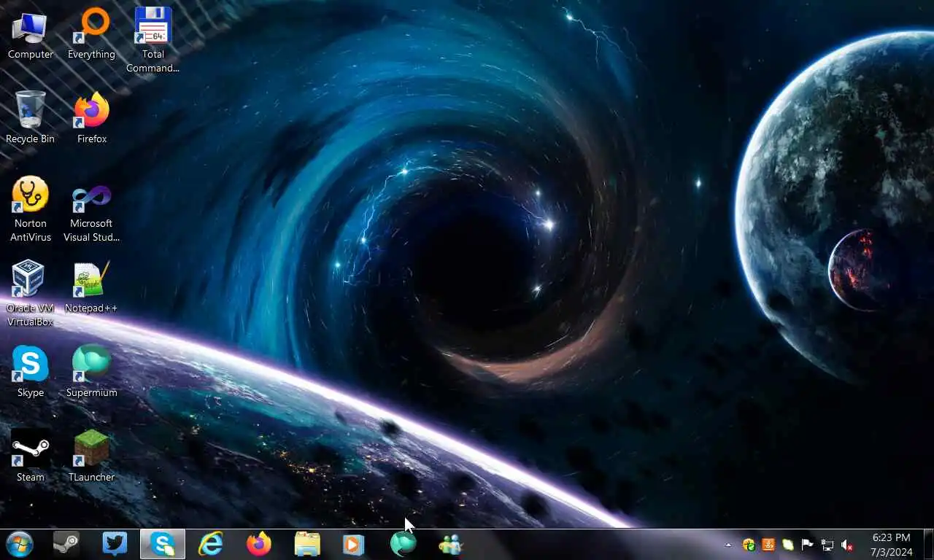Screen dimensions: 934x560
Task: Launch Firefox from the taskbar
Action: click(x=259, y=544)
